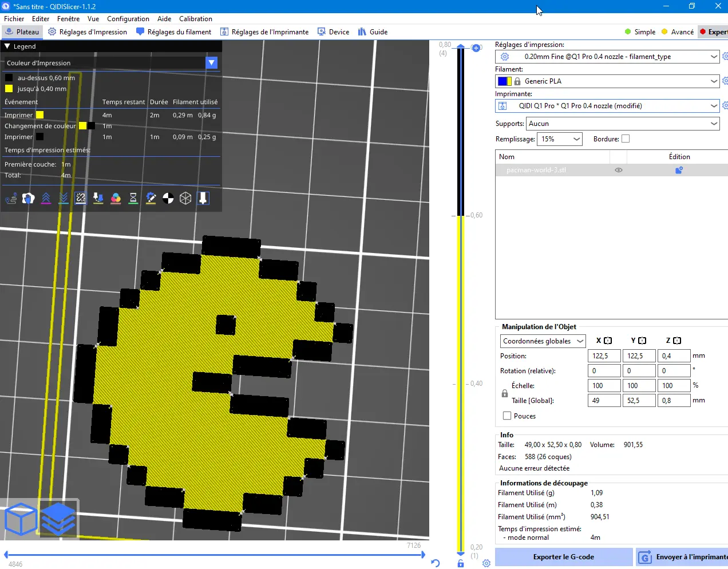The image size is (728, 569).
Task: Open the Device tab
Action: tap(333, 32)
